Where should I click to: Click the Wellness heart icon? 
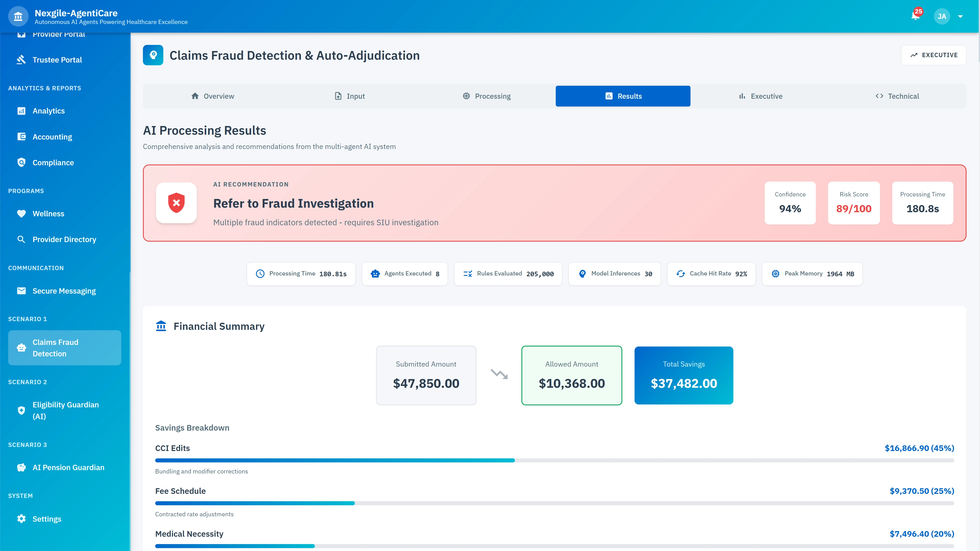coord(21,213)
